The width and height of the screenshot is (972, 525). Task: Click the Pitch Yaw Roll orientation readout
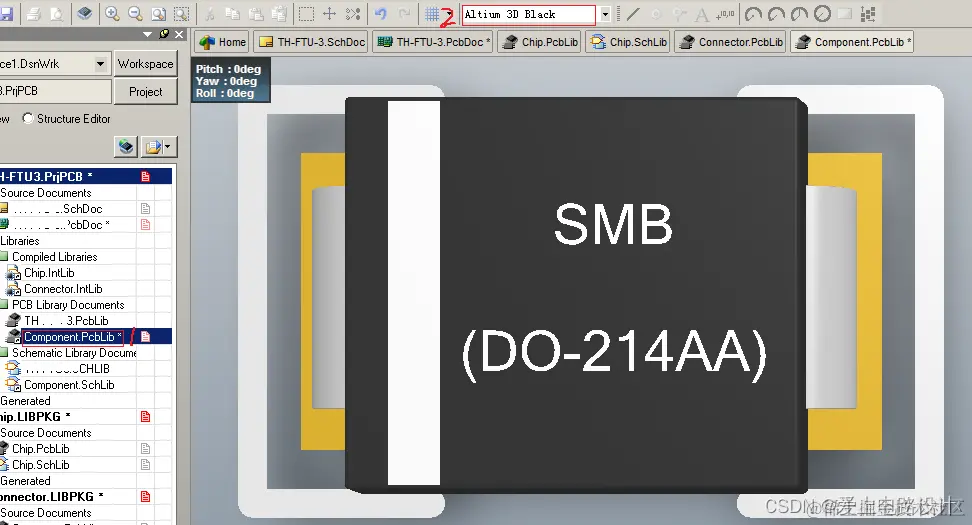pos(231,81)
